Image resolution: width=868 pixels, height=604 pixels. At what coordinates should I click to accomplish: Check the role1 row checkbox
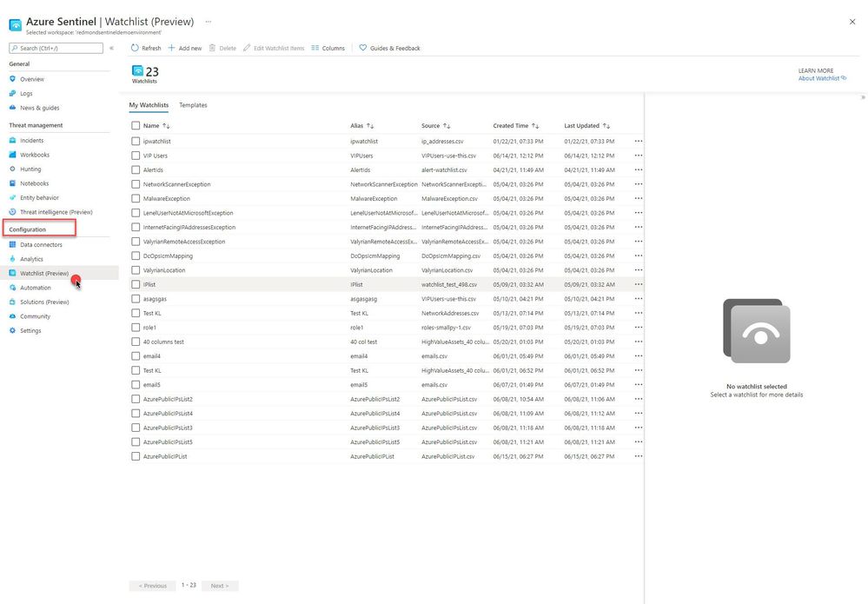tap(136, 328)
